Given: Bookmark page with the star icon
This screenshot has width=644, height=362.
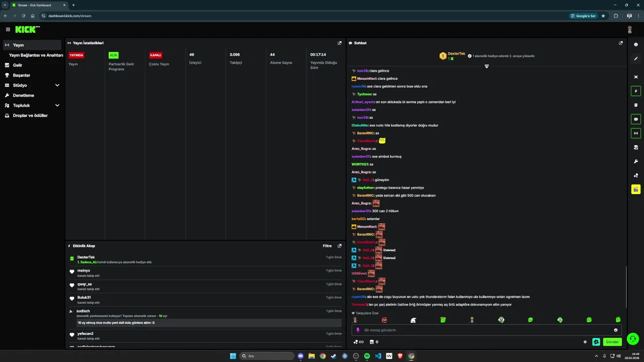Looking at the screenshot, I should coord(603,16).
